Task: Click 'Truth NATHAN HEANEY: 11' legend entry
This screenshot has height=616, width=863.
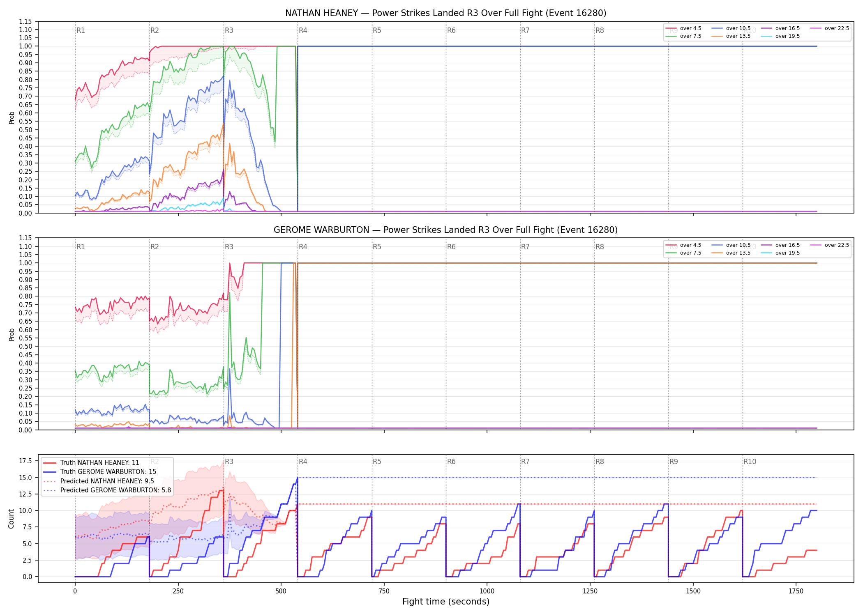Action: tap(91, 463)
